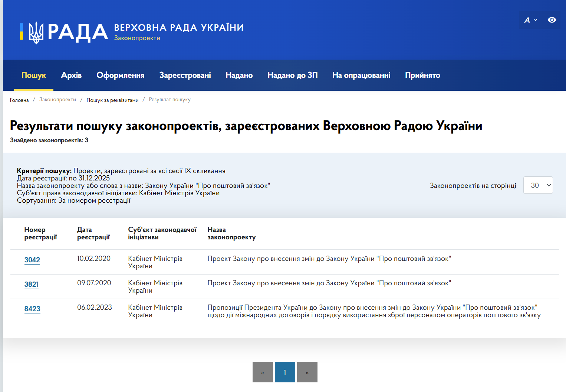Open the font size 'A' menu

(530, 20)
